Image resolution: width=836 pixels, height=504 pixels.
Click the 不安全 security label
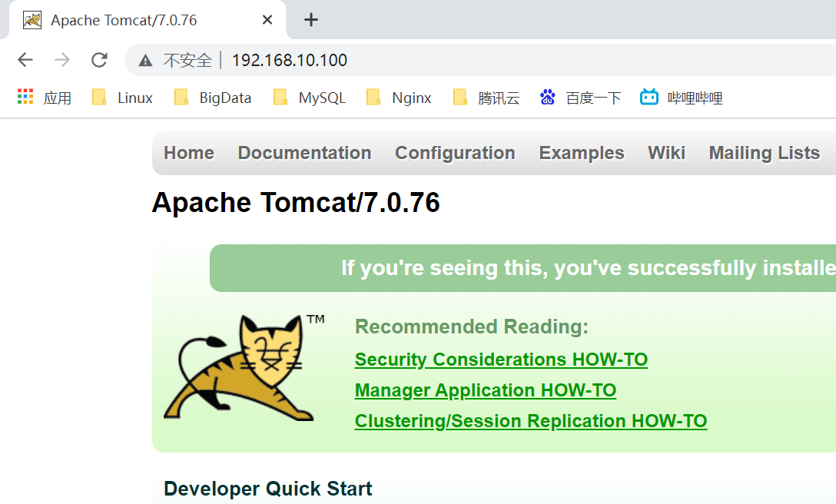(187, 60)
